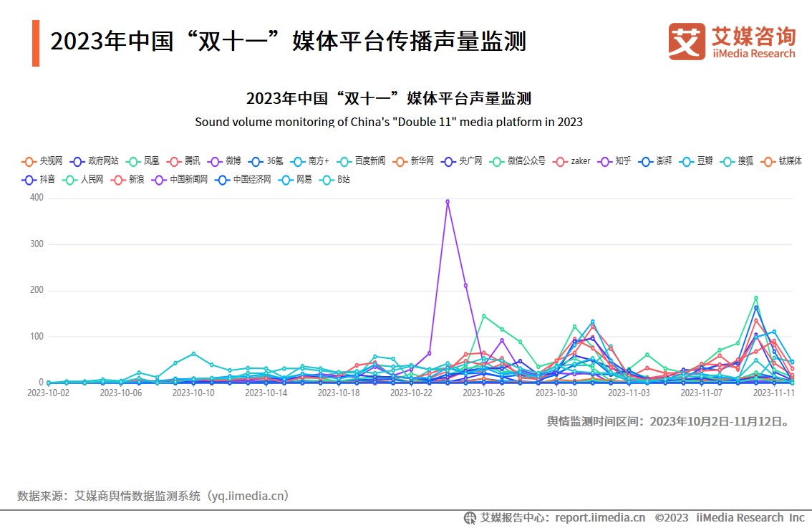The image size is (812, 528).
Task: Select the 2023-10-14 x-axis label
Action: point(266,393)
